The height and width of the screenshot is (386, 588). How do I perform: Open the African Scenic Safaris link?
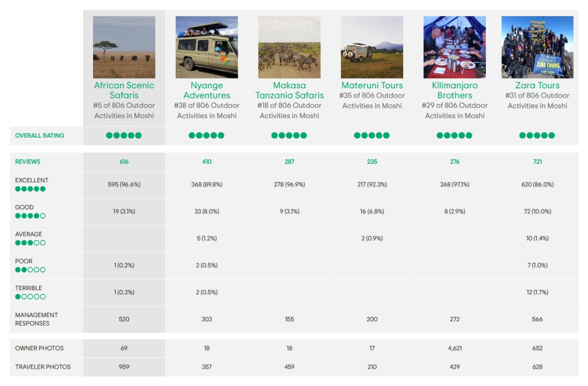pyautogui.click(x=124, y=90)
